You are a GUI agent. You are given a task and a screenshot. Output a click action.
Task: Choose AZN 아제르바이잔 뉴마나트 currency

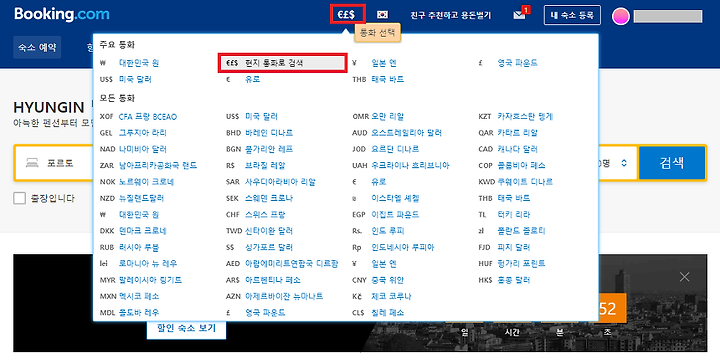coord(275,296)
